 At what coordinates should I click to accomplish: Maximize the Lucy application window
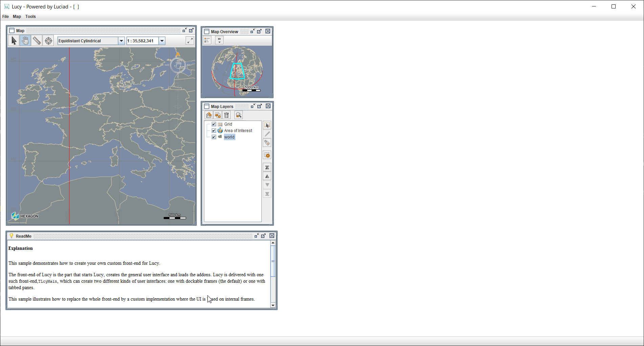614,6
